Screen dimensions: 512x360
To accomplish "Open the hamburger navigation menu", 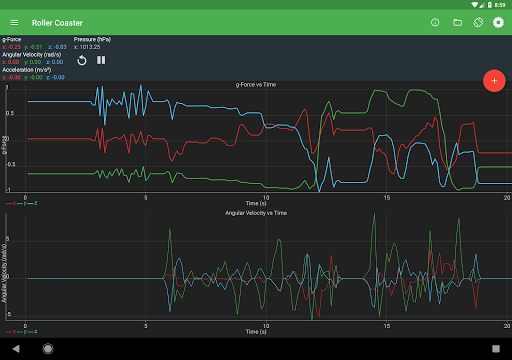I will point(14,23).
